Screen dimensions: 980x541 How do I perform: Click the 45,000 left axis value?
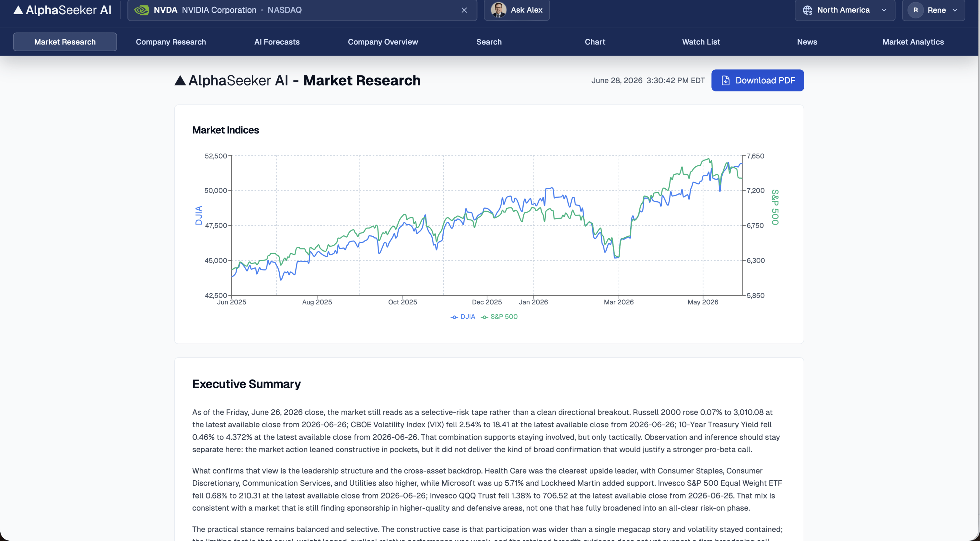click(216, 261)
